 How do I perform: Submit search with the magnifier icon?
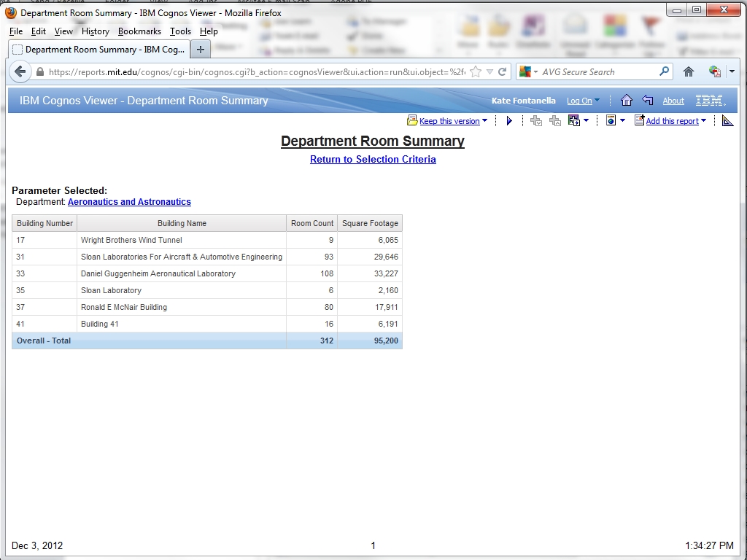[x=664, y=72]
